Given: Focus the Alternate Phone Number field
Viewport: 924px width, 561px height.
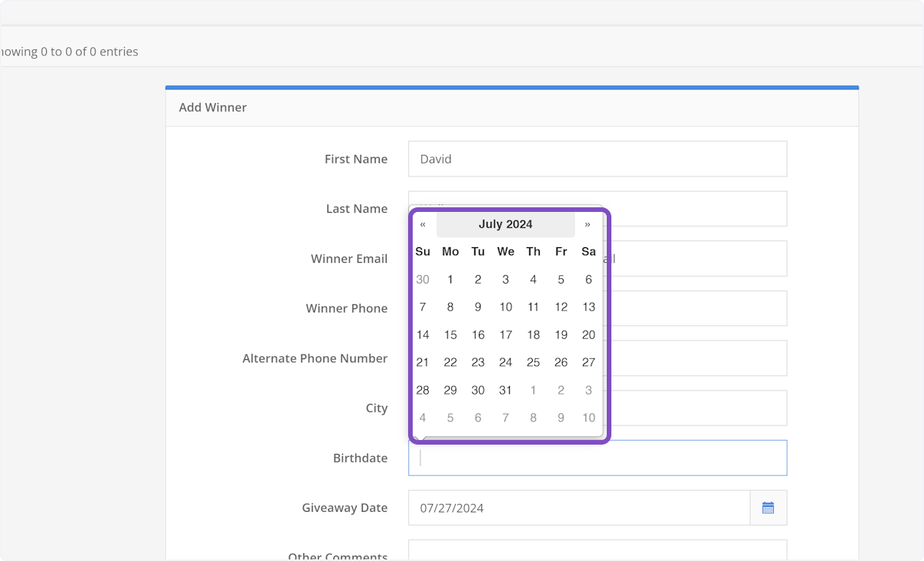Looking at the screenshot, I should pyautogui.click(x=693, y=358).
